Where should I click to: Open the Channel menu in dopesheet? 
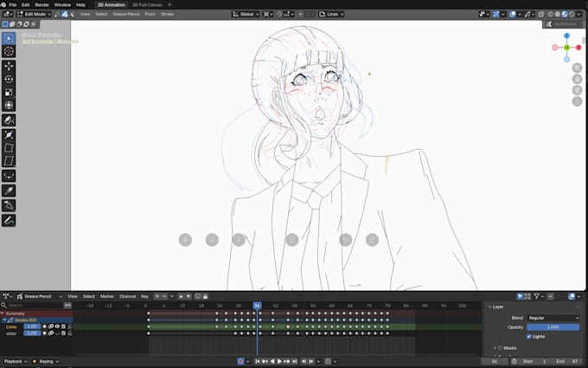[127, 296]
